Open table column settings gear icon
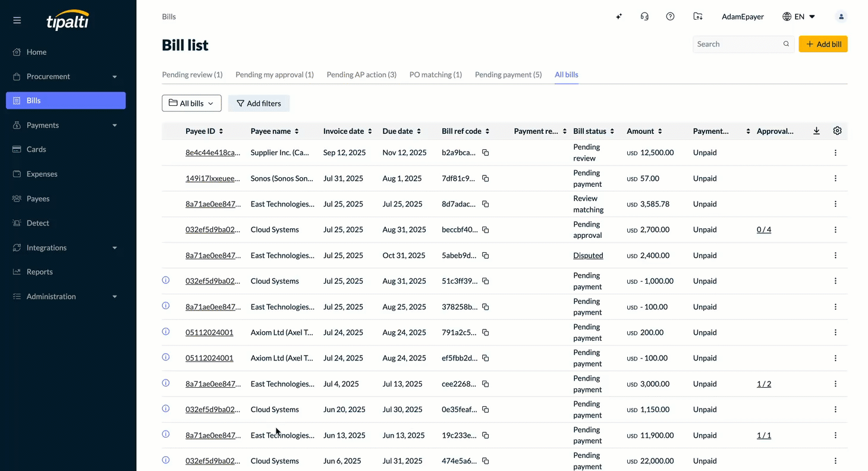868x471 pixels. click(x=837, y=131)
